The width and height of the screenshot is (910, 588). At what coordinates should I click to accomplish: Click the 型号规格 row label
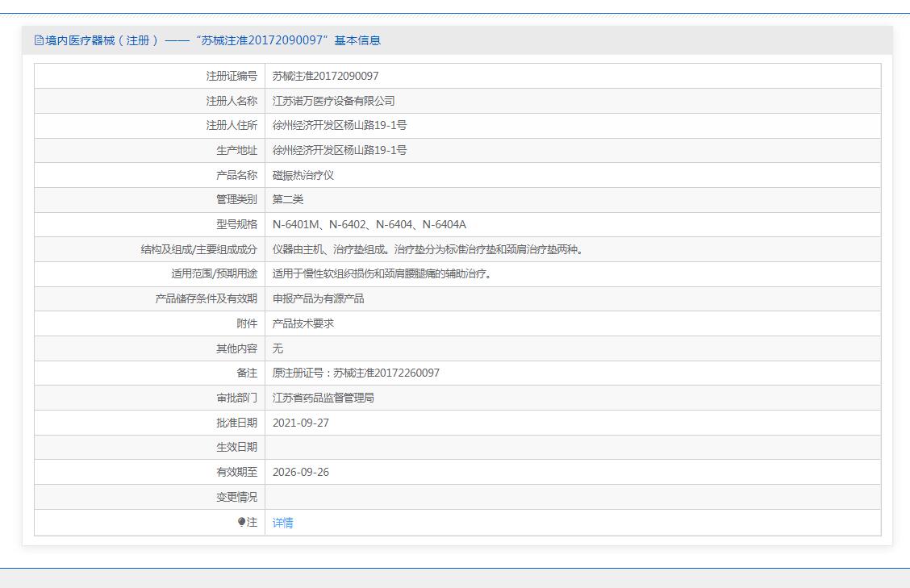click(237, 225)
